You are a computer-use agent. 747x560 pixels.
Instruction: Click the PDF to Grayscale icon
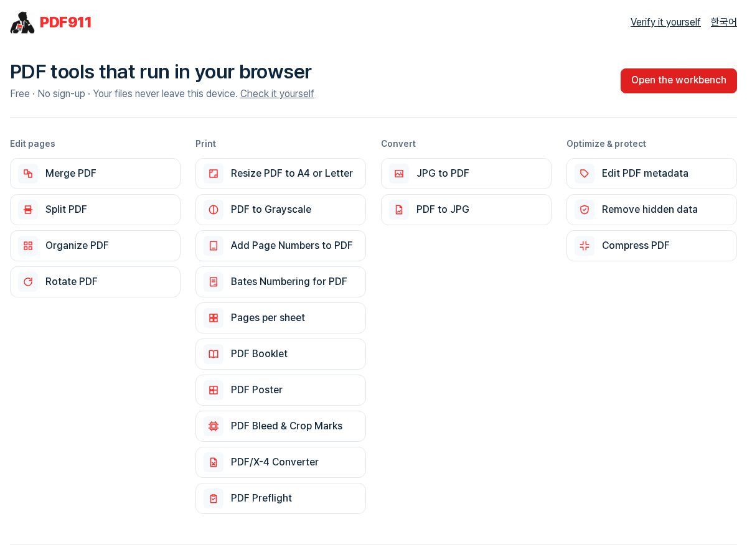pyautogui.click(x=214, y=210)
